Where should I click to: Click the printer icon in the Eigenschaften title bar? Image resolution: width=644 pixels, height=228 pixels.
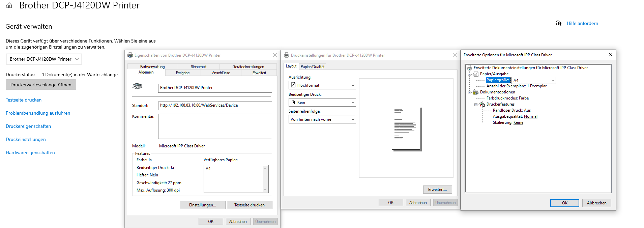(x=130, y=55)
